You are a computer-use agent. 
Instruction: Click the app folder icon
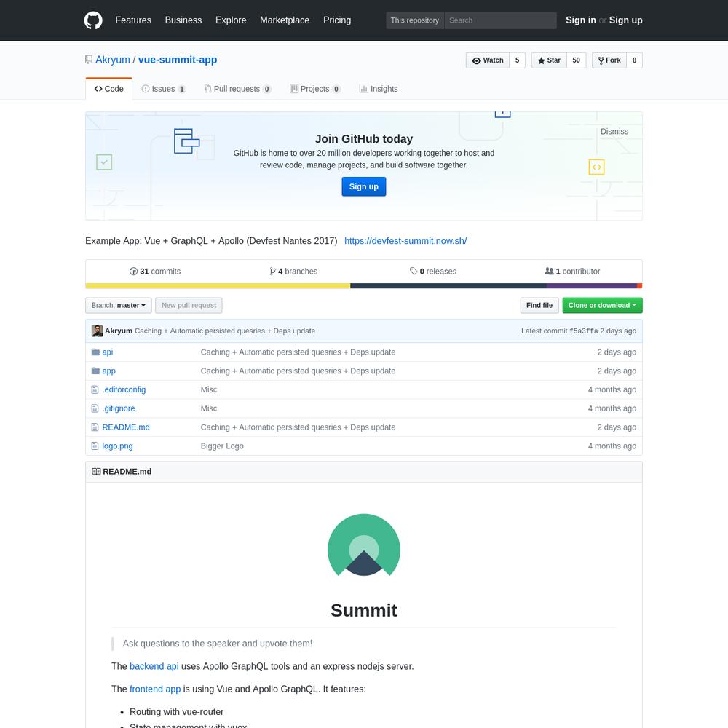pyautogui.click(x=95, y=371)
